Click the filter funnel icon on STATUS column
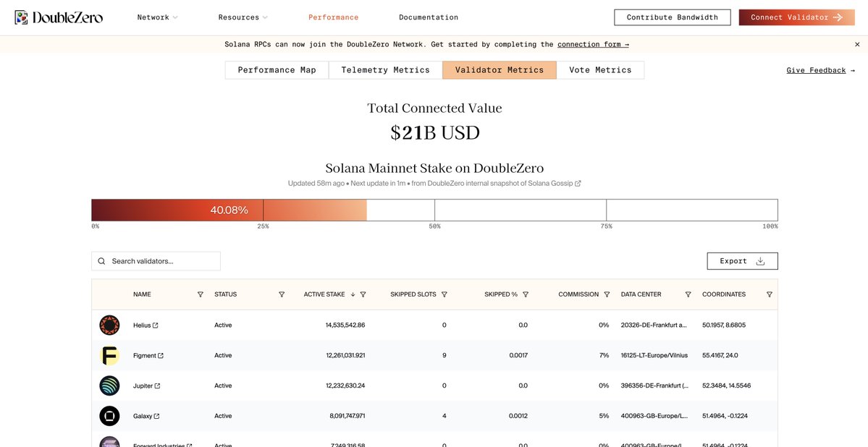 pos(281,294)
